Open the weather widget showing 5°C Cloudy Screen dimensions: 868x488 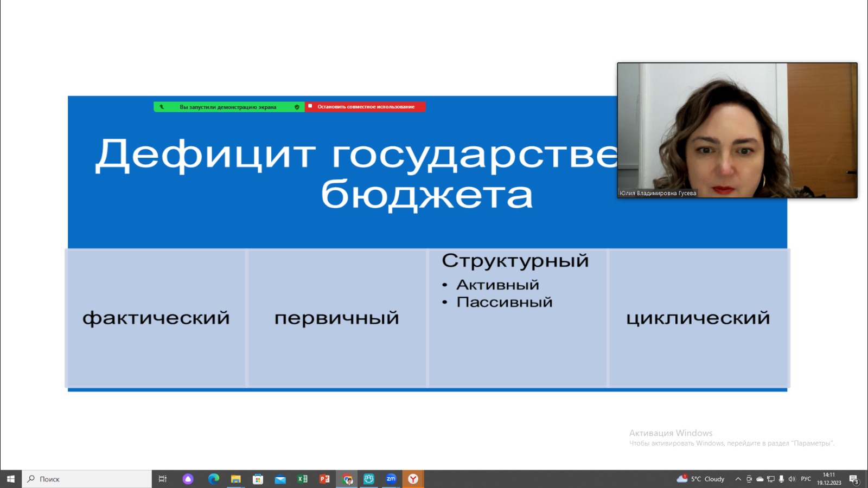pyautogui.click(x=701, y=479)
